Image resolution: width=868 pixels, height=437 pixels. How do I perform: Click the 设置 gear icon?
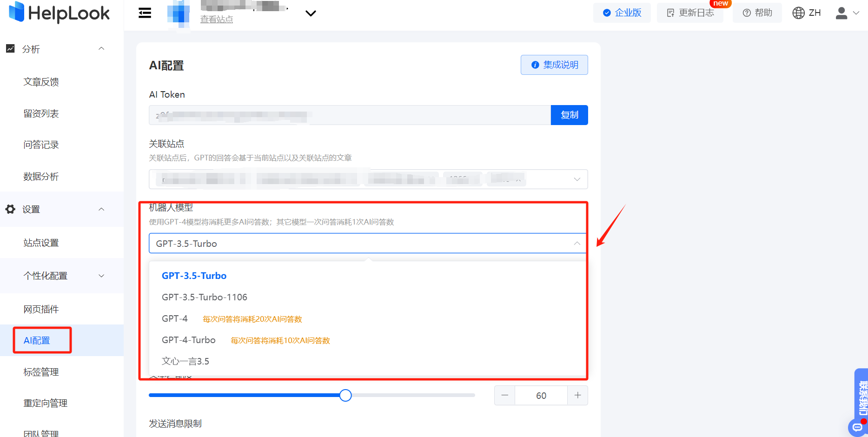(x=10, y=209)
